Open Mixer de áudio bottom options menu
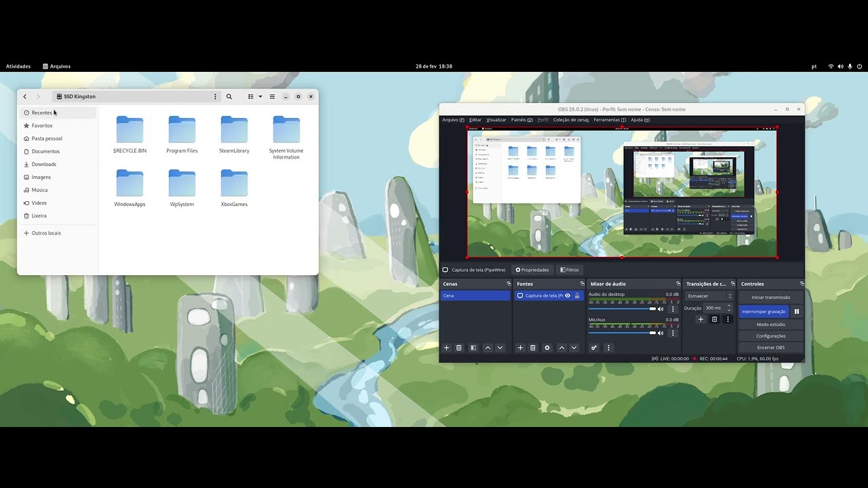The width and height of the screenshot is (868, 488). (608, 348)
